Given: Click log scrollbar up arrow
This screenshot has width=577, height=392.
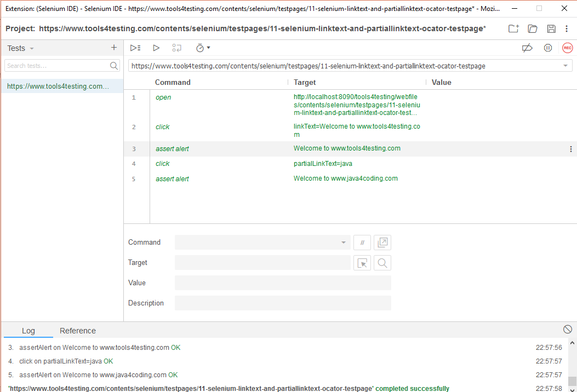Looking at the screenshot, I should click(x=572, y=343).
